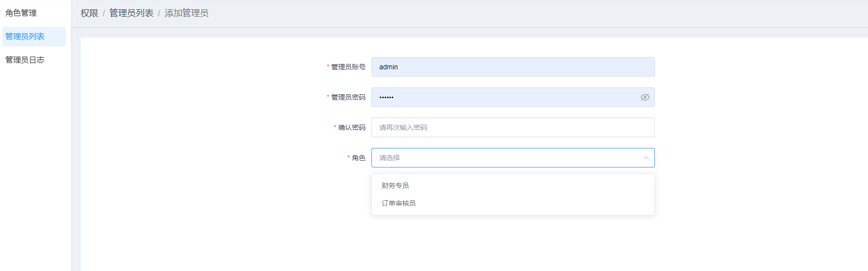Go to 管理员日志 in the sidebar
The image size is (868, 271).
(25, 60)
